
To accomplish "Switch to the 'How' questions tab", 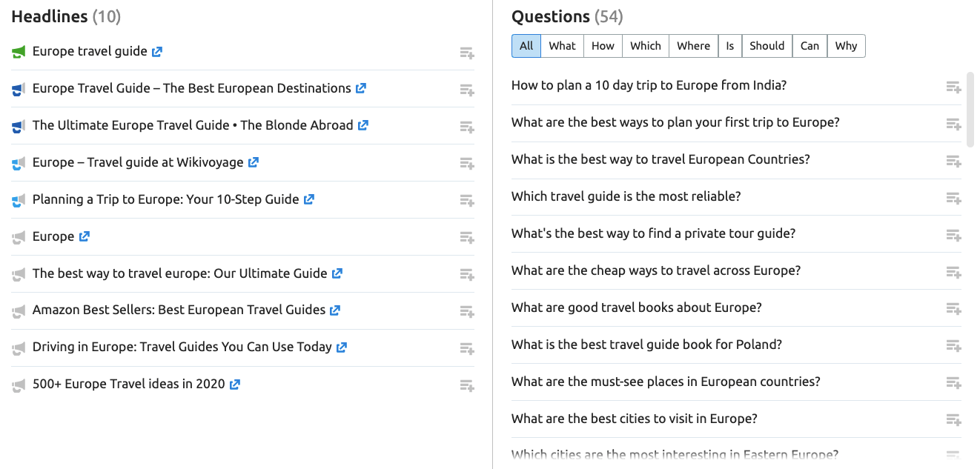I will click(602, 45).
